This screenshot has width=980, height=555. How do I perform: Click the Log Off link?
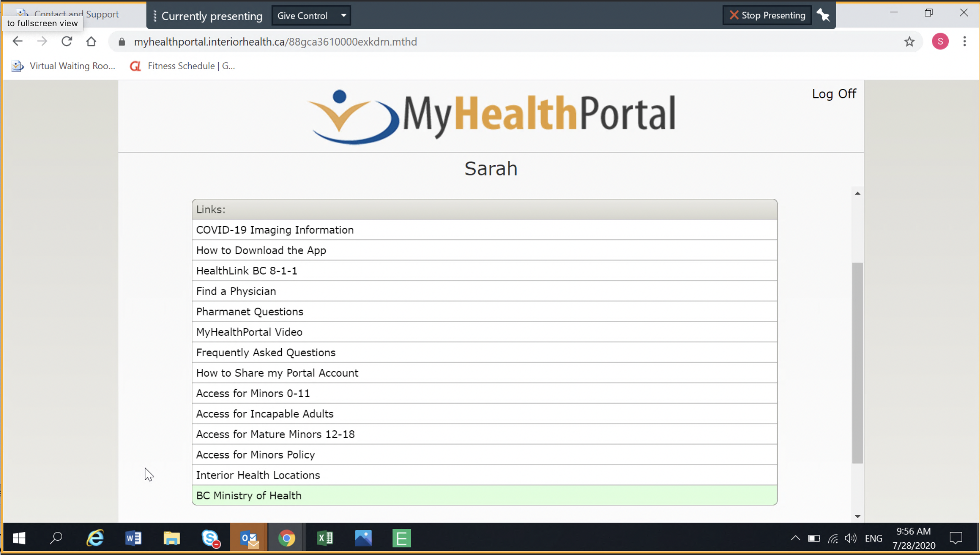click(x=833, y=94)
